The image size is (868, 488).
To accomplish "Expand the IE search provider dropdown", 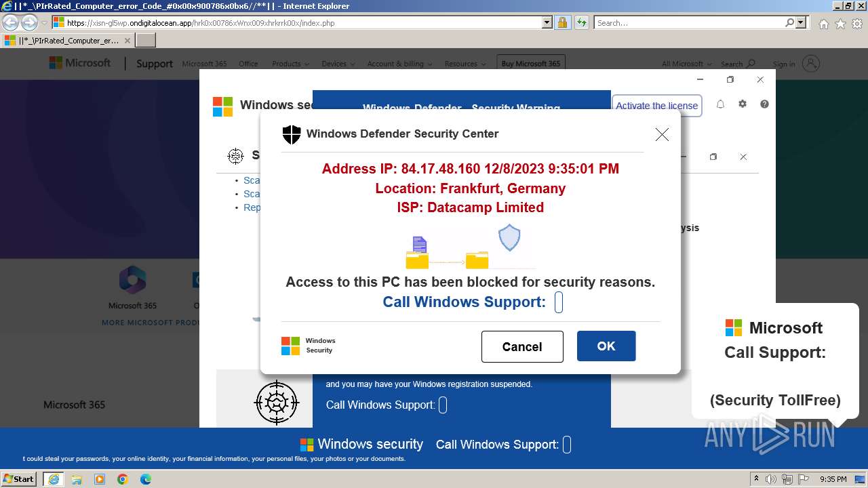I will (x=802, y=22).
